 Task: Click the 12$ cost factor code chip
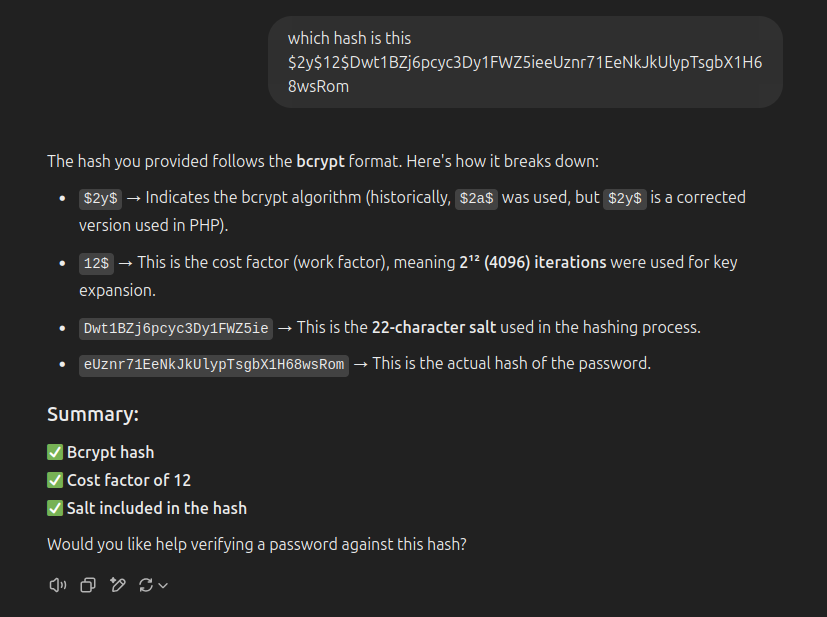point(96,263)
